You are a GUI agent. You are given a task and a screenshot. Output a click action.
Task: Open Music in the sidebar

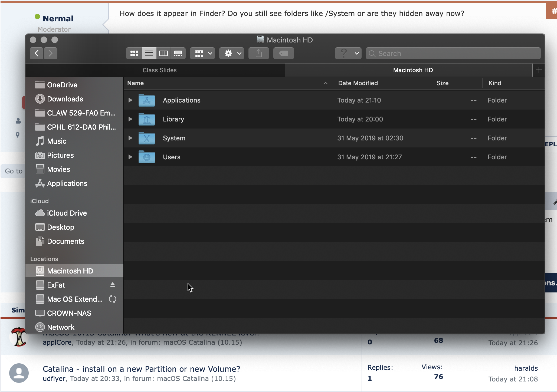point(74,141)
